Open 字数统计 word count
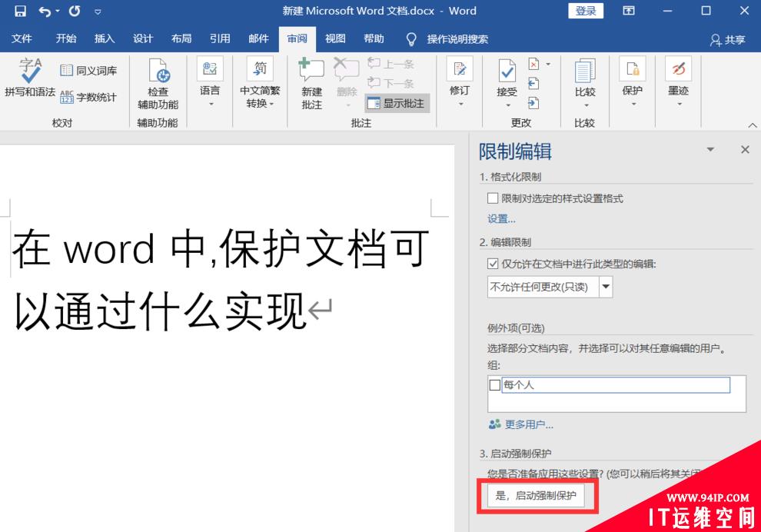The width and height of the screenshot is (761, 532). [88, 97]
